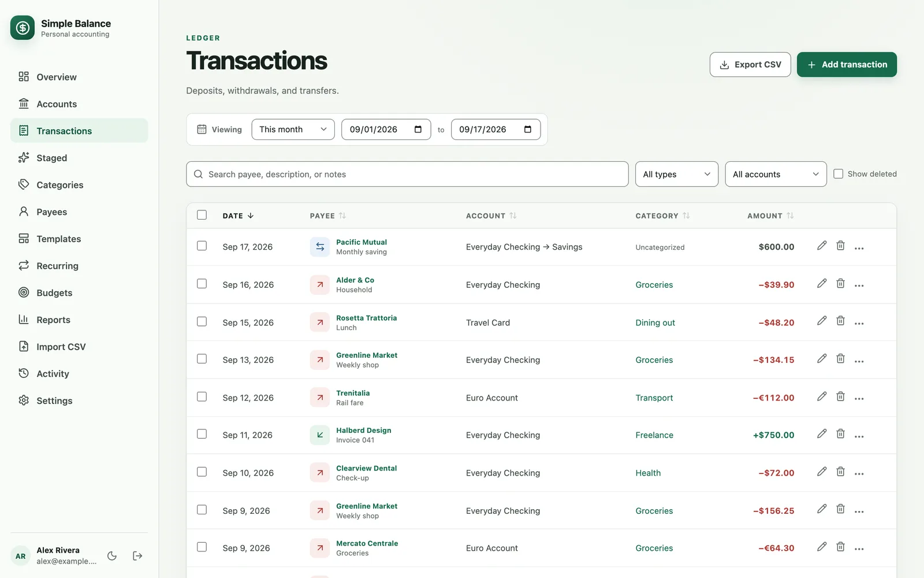The image size is (924, 578).
Task: Enable the Show deleted checkbox
Action: pos(839,174)
